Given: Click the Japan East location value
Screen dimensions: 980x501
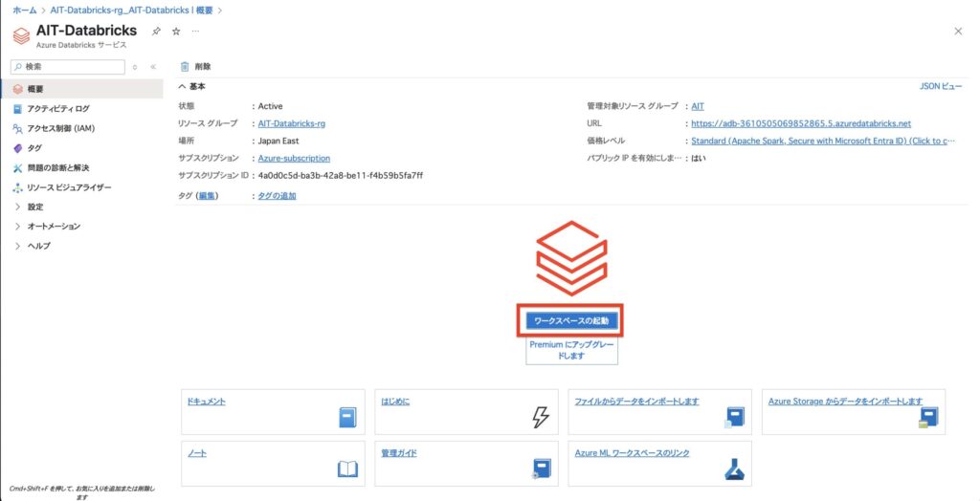Looking at the screenshot, I should click(x=278, y=142).
